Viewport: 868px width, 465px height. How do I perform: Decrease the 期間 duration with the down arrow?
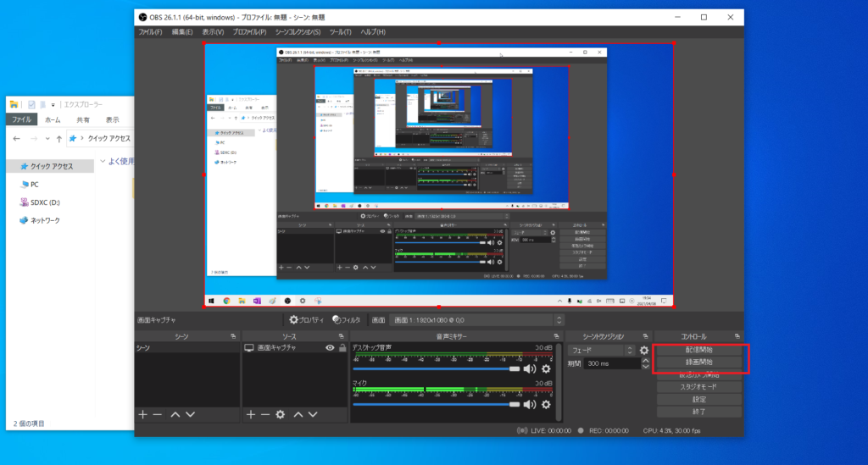click(645, 366)
